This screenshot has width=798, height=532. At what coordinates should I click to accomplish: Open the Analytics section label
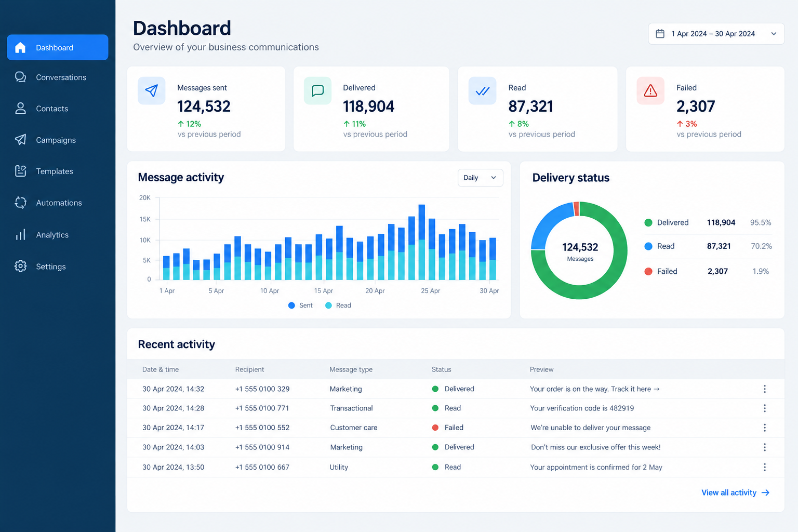pos(52,235)
